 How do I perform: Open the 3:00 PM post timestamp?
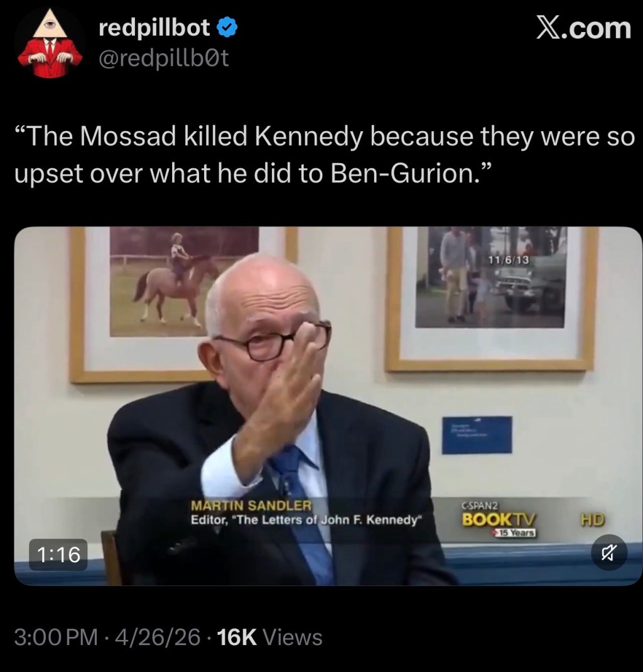(56, 637)
